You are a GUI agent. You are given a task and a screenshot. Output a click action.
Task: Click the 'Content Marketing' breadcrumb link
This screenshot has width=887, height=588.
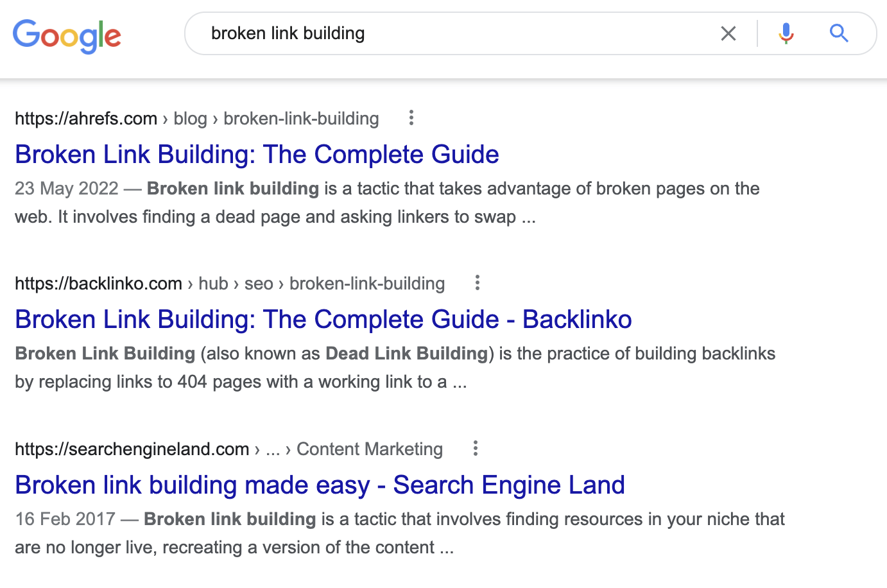pyautogui.click(x=369, y=449)
